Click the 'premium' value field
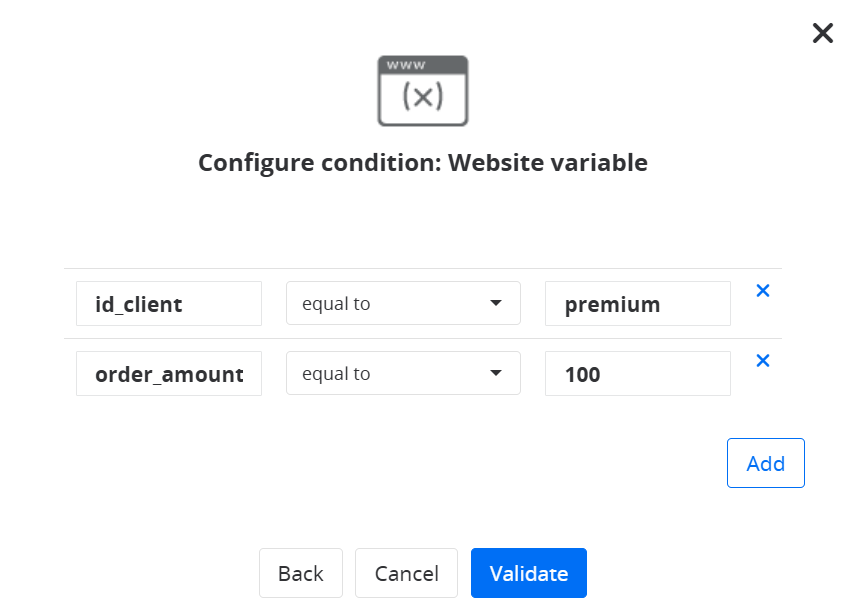850x610 pixels. pyautogui.click(x=637, y=304)
